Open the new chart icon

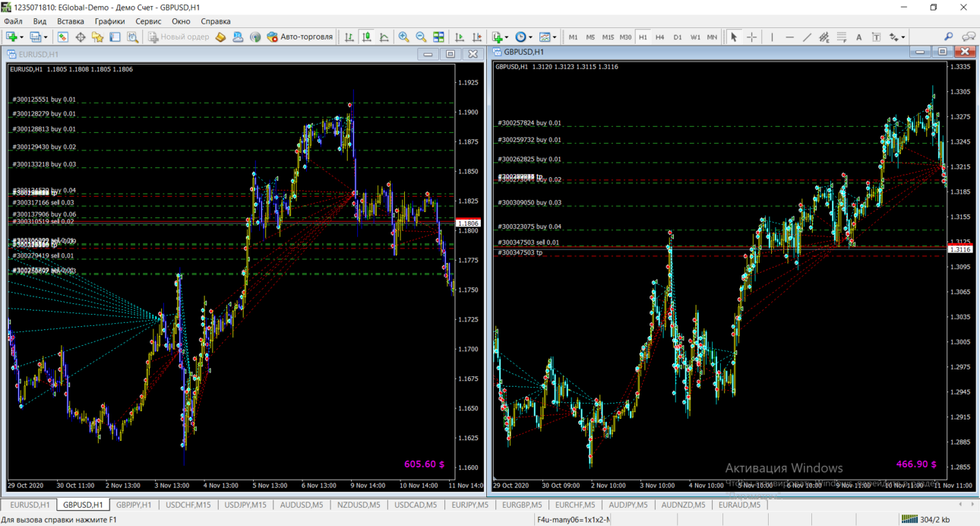pos(11,36)
